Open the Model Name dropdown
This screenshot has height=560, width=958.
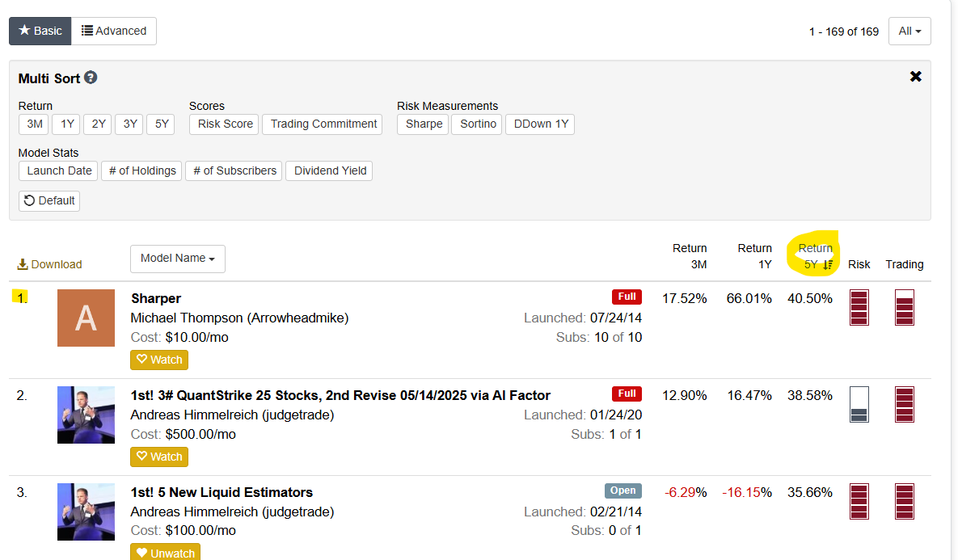(177, 259)
